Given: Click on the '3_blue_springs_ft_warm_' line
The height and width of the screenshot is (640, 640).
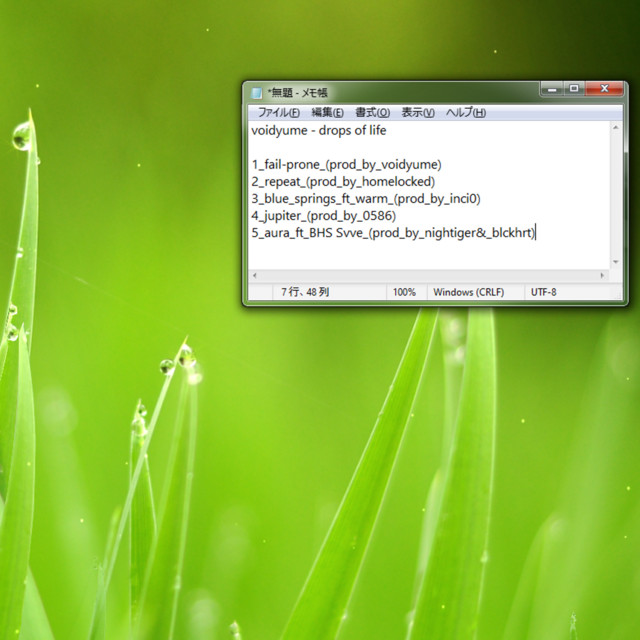Looking at the screenshot, I should (x=366, y=198).
